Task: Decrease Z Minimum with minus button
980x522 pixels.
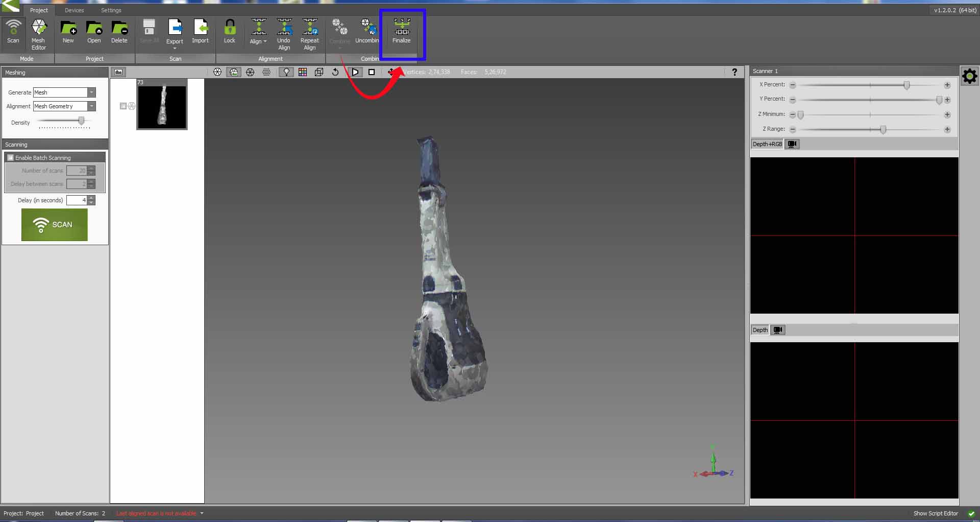Action: click(793, 115)
